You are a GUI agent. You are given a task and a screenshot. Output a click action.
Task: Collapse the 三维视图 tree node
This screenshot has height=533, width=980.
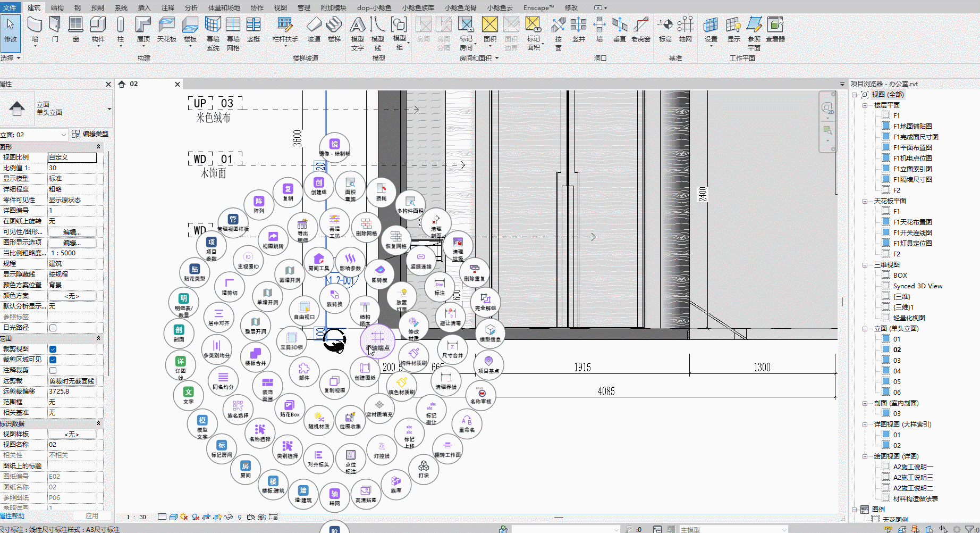tap(865, 265)
